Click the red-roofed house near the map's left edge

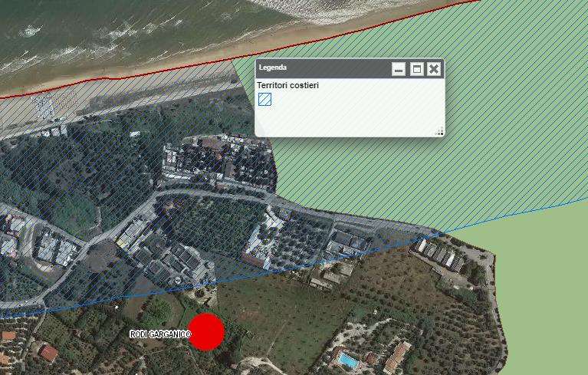[x=49, y=354]
